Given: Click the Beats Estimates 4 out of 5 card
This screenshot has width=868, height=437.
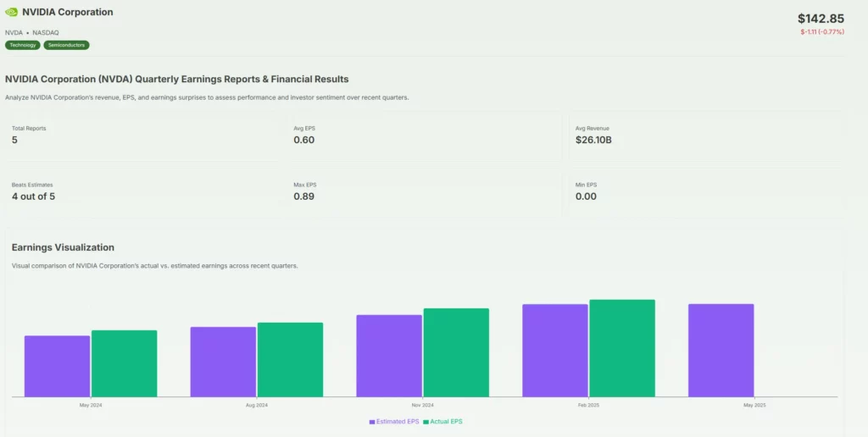Looking at the screenshot, I should coord(142,191).
